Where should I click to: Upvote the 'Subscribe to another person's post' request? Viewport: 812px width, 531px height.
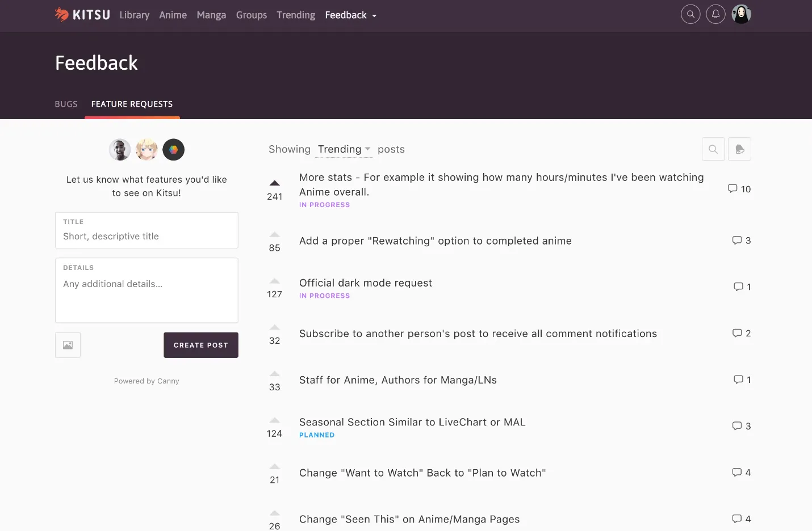tap(275, 327)
